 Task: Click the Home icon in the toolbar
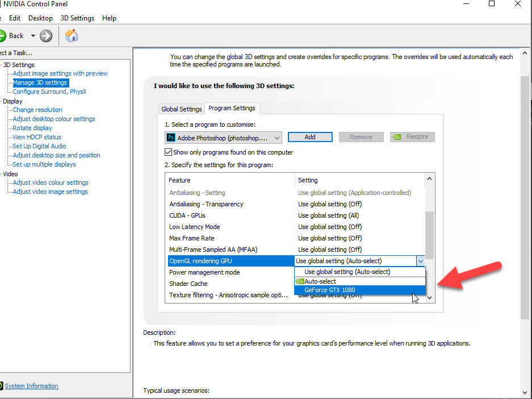[71, 36]
